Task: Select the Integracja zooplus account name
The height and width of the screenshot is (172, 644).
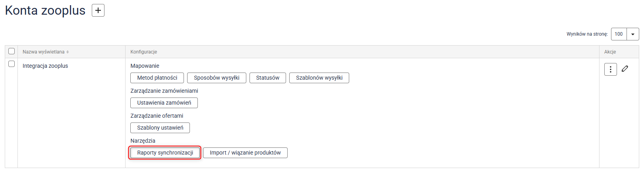Action: point(45,66)
